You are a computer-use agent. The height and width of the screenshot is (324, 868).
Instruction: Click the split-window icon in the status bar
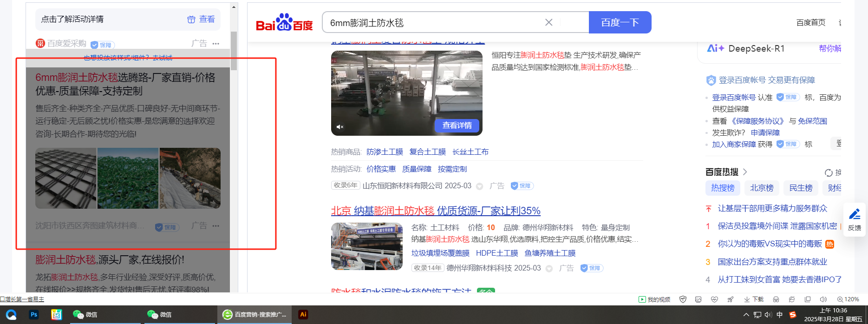808,299
